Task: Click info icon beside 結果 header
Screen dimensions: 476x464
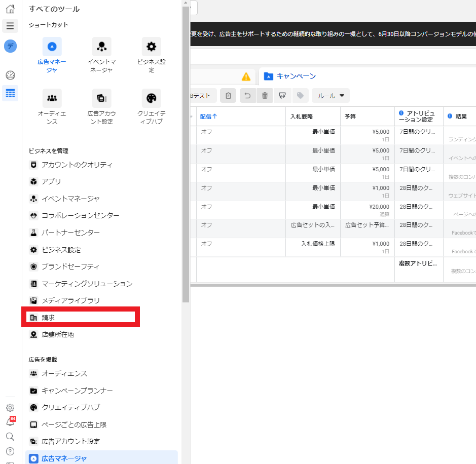Action: (x=450, y=116)
